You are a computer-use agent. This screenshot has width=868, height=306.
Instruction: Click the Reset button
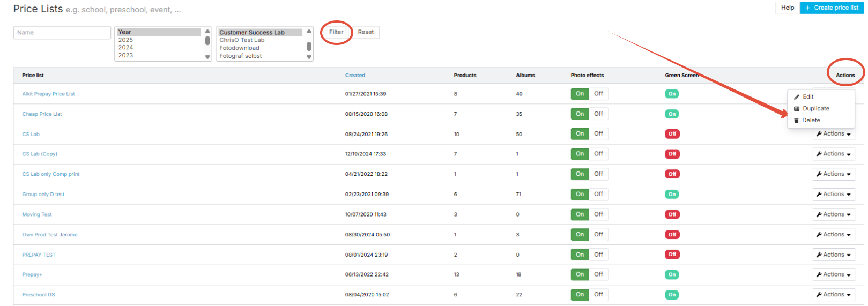pos(366,32)
